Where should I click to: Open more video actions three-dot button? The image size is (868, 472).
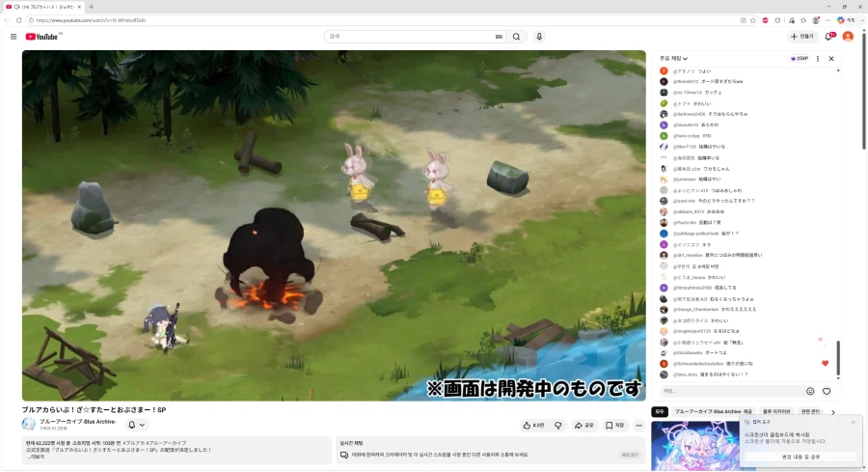[638, 426]
